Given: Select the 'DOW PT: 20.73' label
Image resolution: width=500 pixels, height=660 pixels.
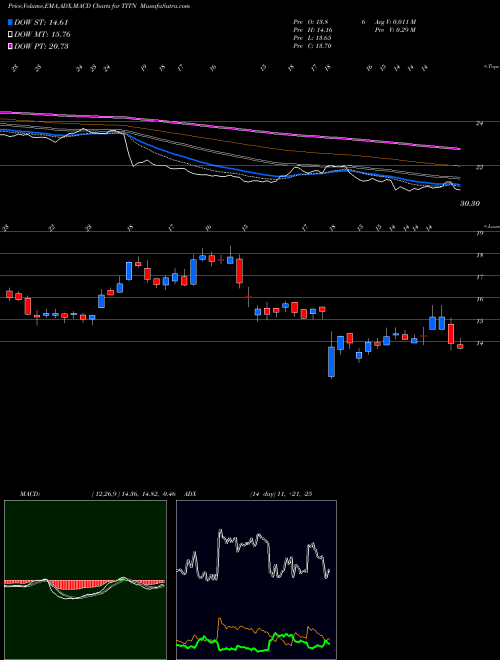Looking at the screenshot, I should pos(41,46).
